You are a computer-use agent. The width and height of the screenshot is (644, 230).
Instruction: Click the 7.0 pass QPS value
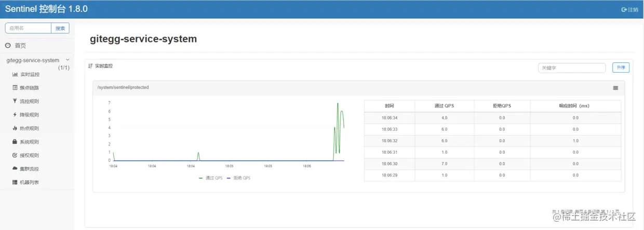[444, 164]
